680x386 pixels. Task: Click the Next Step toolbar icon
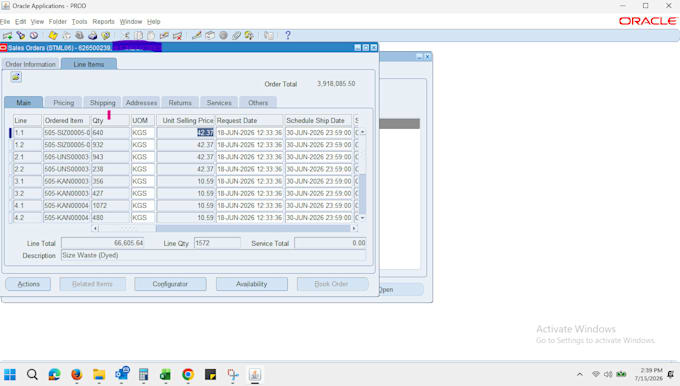pos(66,36)
